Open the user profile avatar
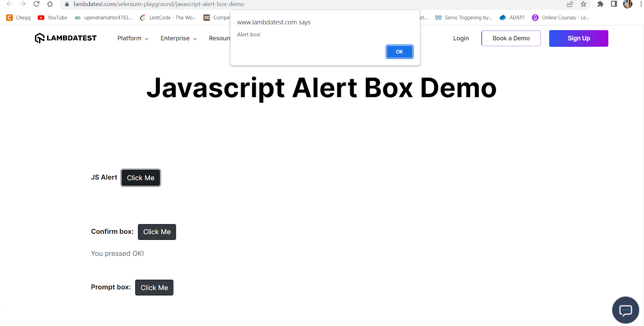 click(x=627, y=4)
